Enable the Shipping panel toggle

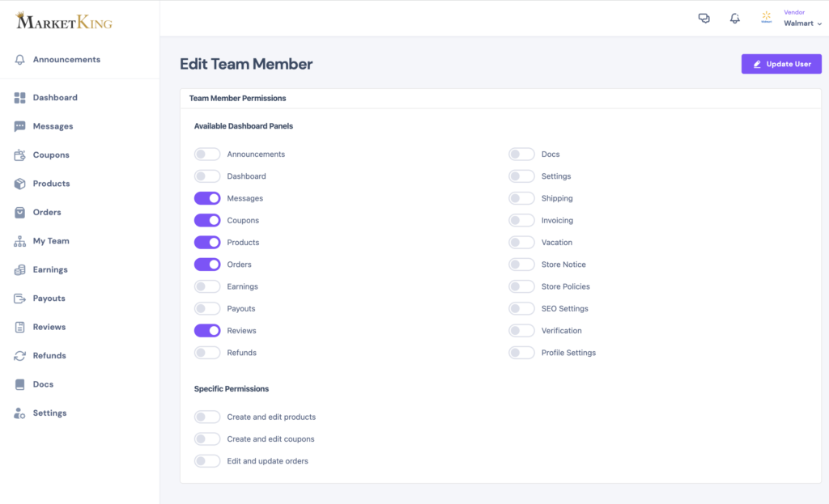click(x=522, y=198)
